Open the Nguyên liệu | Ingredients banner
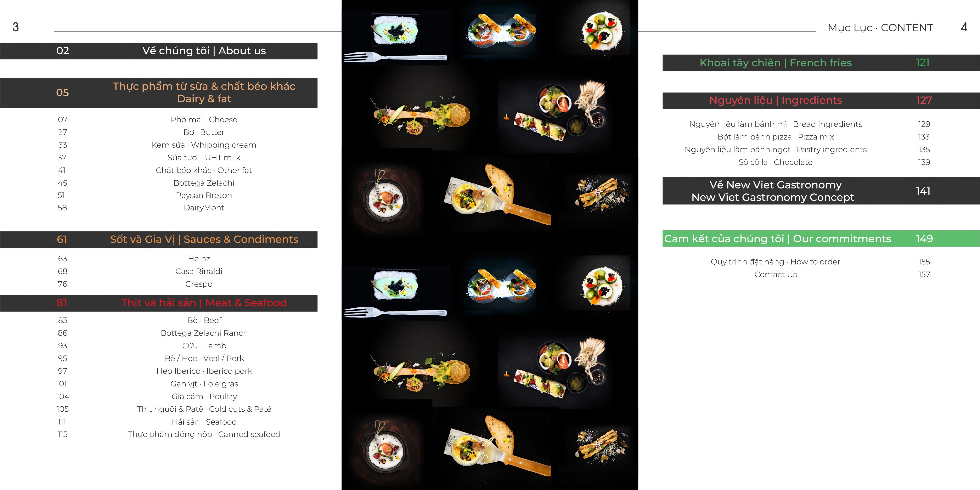This screenshot has height=490, width=980. [x=821, y=100]
